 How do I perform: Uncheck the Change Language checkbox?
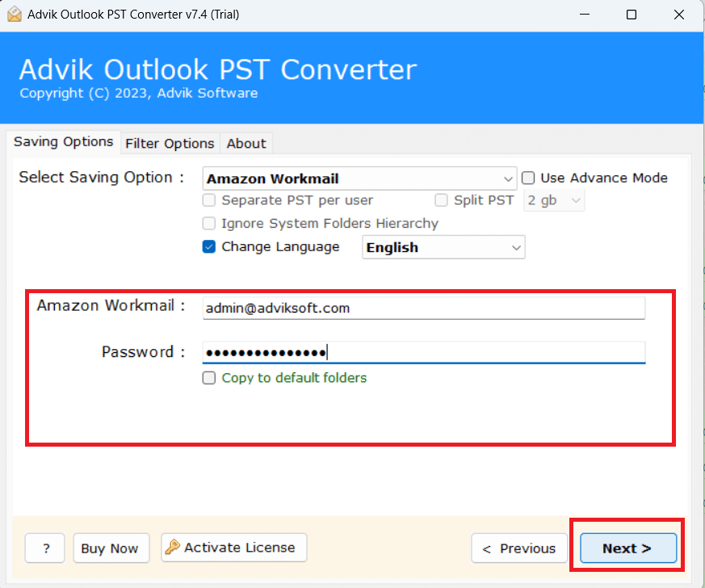[209, 247]
